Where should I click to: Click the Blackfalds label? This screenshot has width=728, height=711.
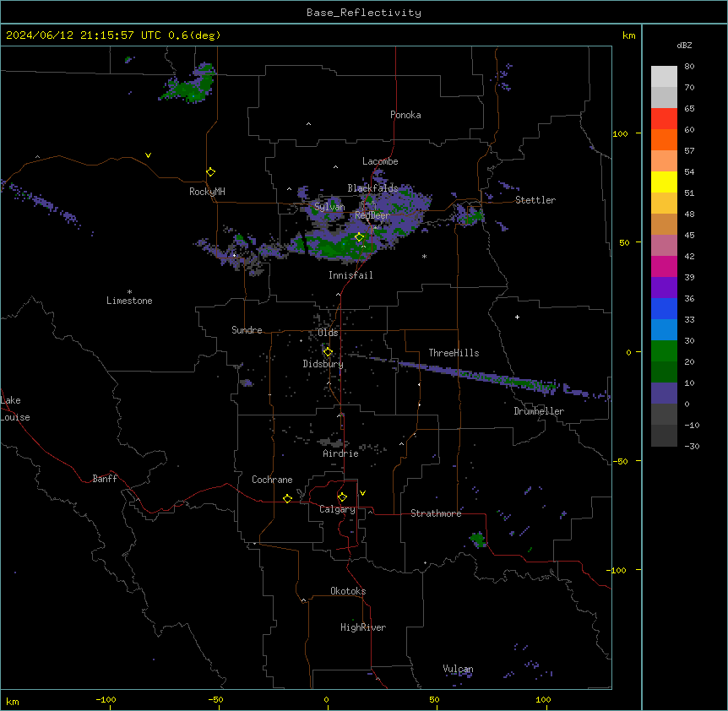372,188
